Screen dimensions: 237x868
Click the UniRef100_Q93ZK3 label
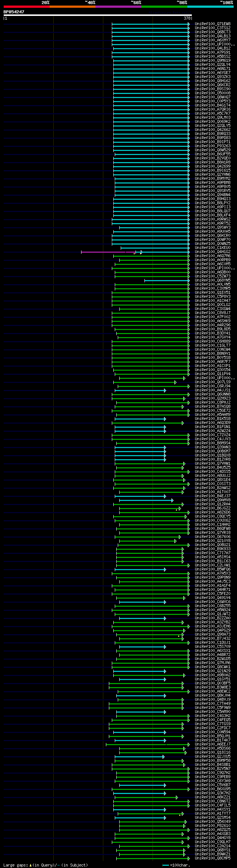tap(213, 77)
